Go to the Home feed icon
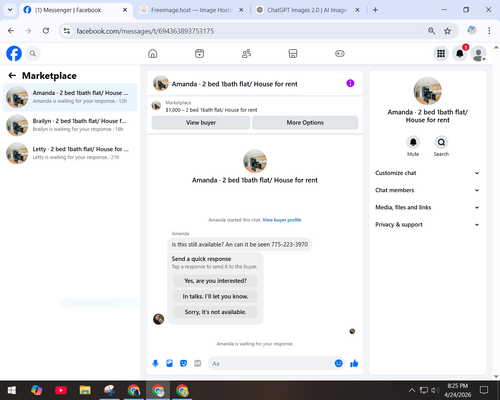This screenshot has height=400, width=500. coord(153,53)
